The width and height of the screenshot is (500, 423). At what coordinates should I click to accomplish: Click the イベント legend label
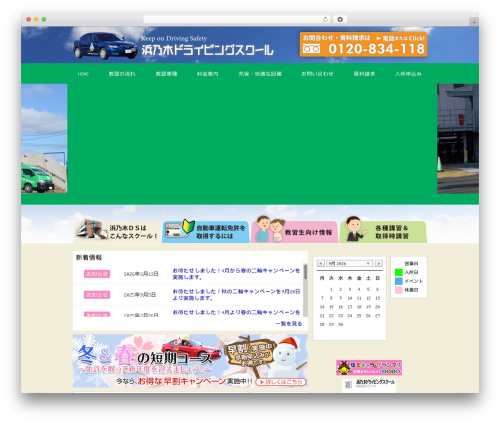coord(414,281)
